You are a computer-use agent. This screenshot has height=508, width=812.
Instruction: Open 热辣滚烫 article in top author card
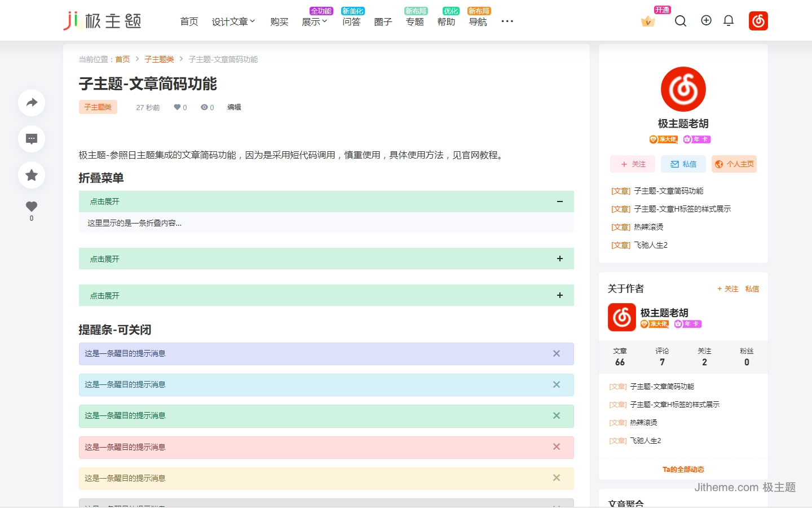pyautogui.click(x=648, y=227)
